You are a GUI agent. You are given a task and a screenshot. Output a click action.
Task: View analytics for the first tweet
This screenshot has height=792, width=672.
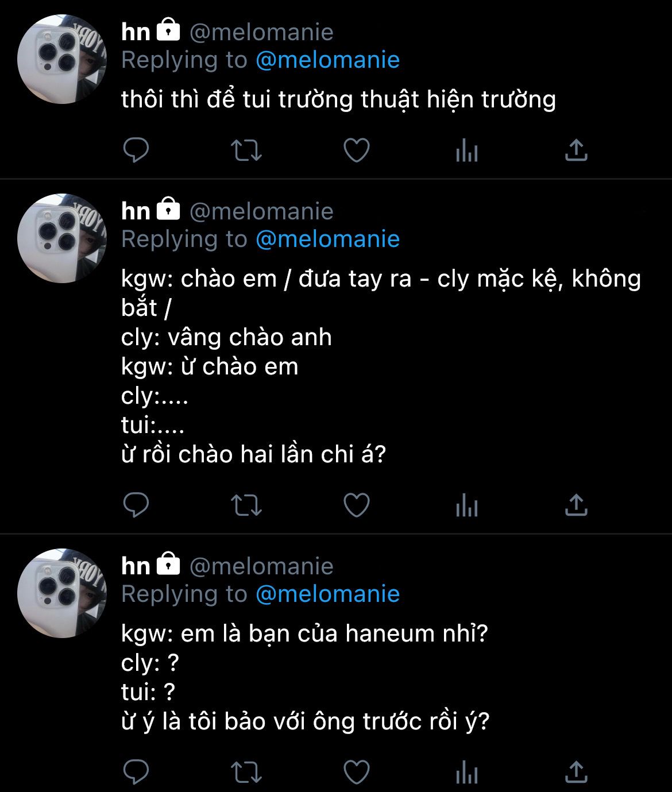[x=466, y=151]
